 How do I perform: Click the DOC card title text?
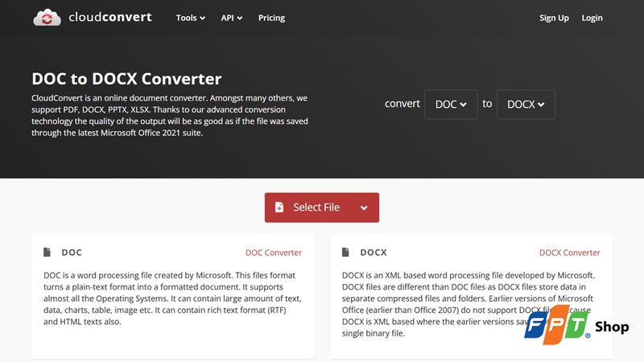pos(72,253)
